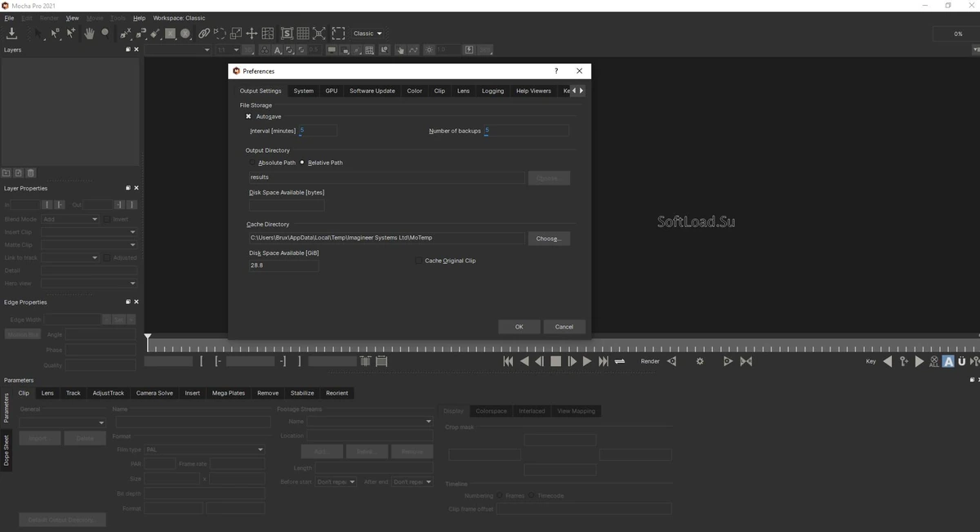Image resolution: width=980 pixels, height=532 pixels.
Task: Select the Move cross-arrows tool
Action: tap(252, 34)
